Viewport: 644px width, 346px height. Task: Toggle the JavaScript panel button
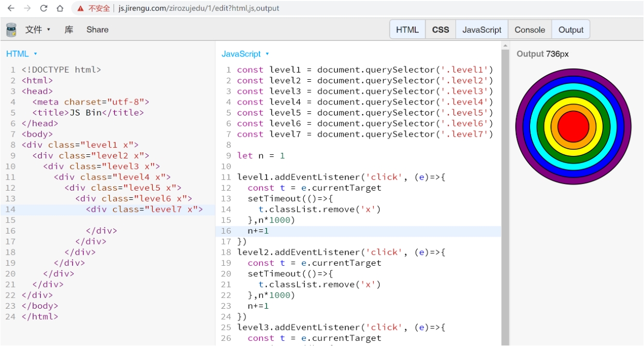coord(481,30)
